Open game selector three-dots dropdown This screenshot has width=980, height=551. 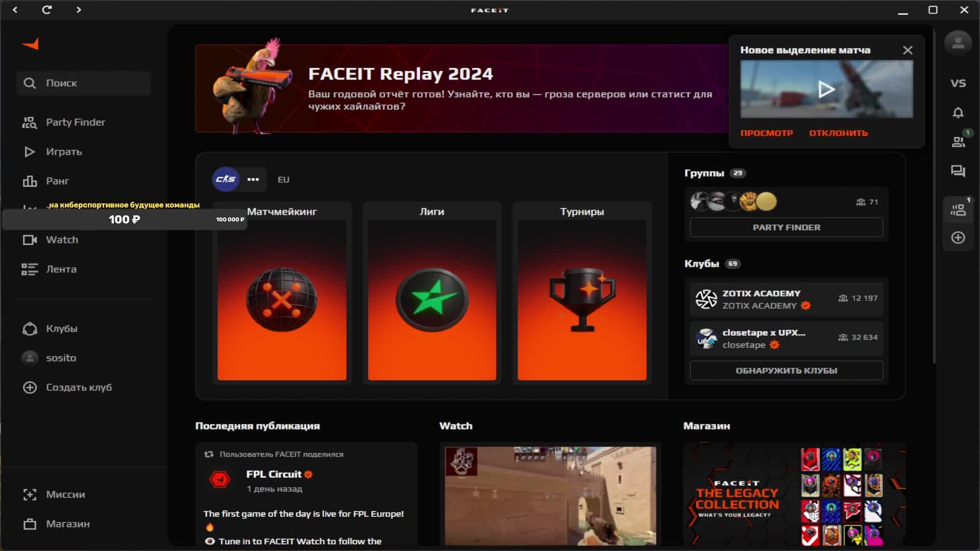pos(253,180)
